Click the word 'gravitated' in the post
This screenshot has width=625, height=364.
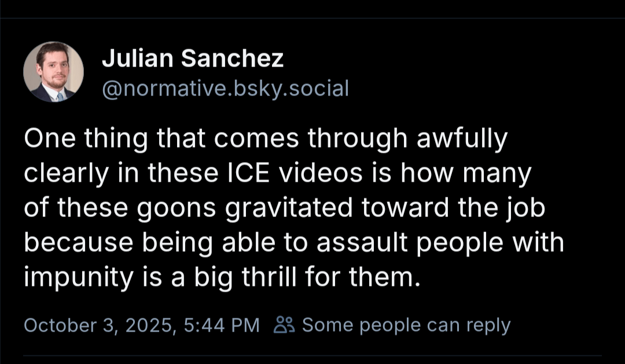pos(289,208)
